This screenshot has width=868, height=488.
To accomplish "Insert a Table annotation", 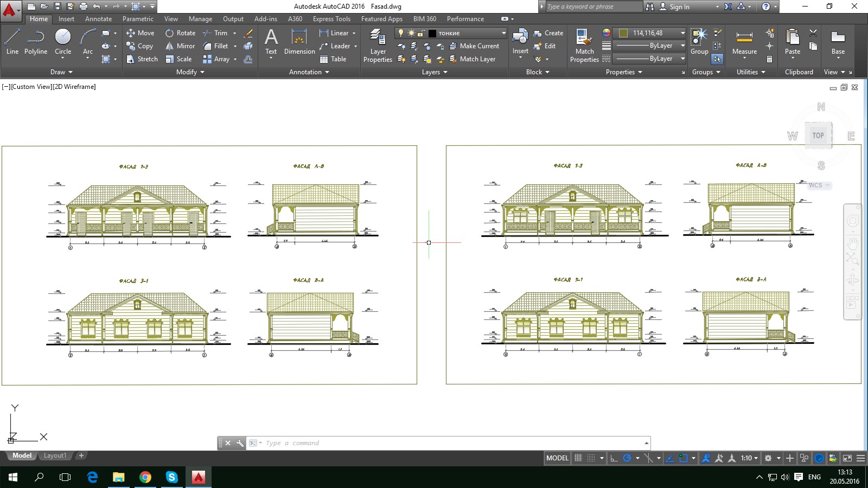I will pyautogui.click(x=333, y=59).
